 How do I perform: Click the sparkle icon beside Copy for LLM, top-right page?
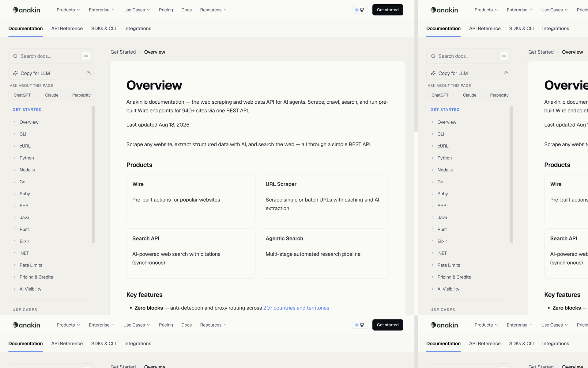tap(433, 73)
